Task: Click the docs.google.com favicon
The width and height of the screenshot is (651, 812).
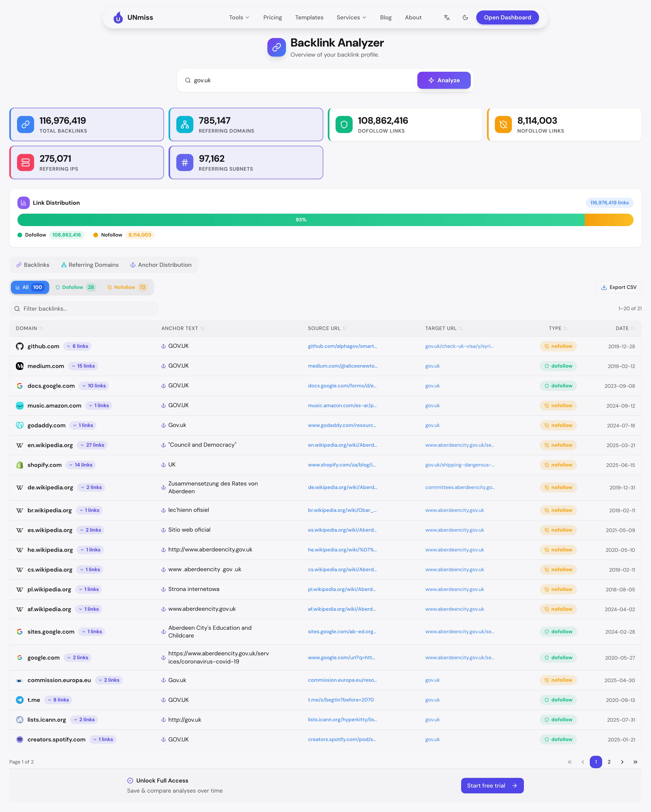Action: click(x=20, y=386)
